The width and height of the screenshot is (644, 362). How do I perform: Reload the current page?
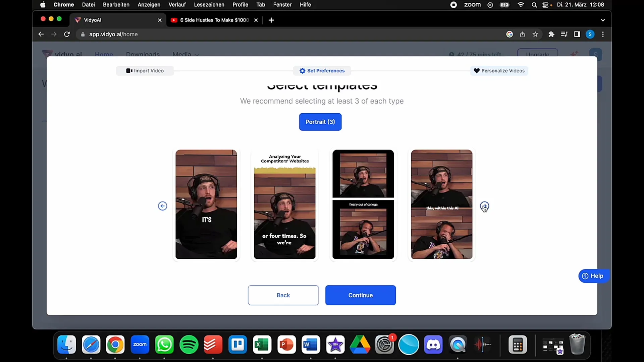tap(67, 34)
